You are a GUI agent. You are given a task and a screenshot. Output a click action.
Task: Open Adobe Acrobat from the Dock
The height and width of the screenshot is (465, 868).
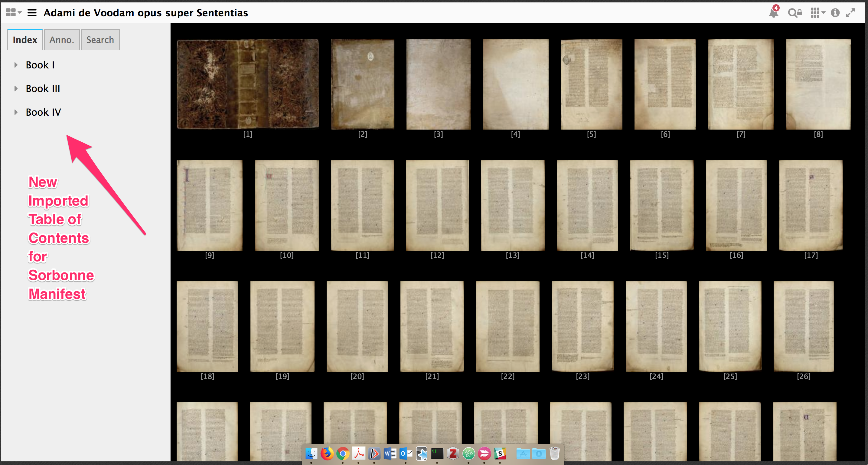point(358,453)
